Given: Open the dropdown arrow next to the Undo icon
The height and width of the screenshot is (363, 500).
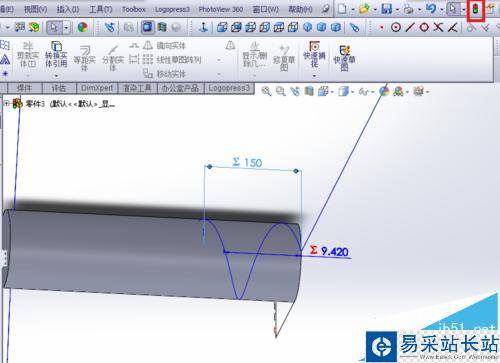Looking at the screenshot, I should pos(442,10).
